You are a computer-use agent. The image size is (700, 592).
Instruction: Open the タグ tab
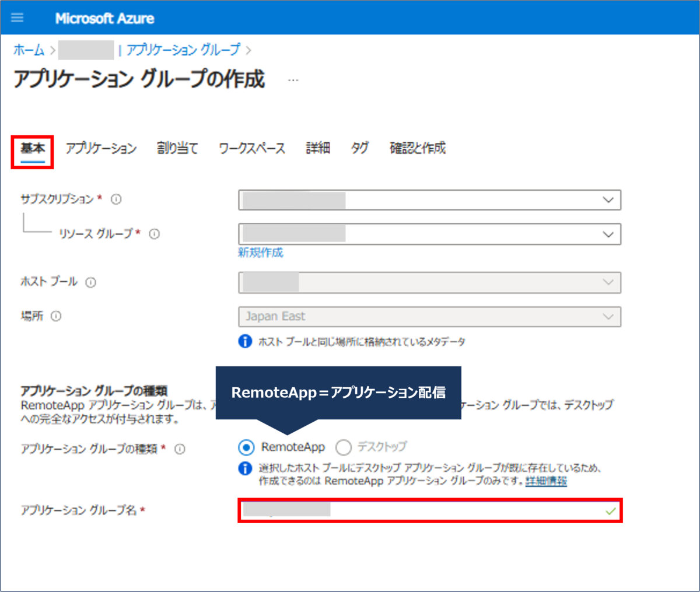360,148
